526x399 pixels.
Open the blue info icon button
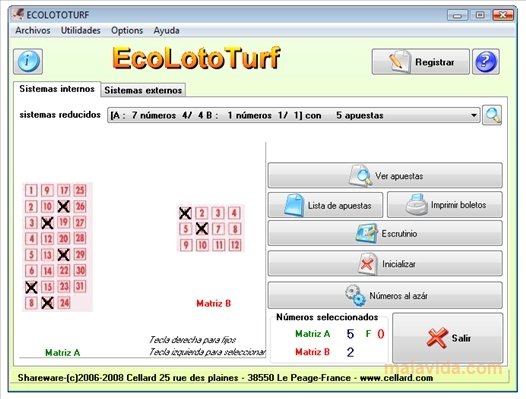coord(28,61)
